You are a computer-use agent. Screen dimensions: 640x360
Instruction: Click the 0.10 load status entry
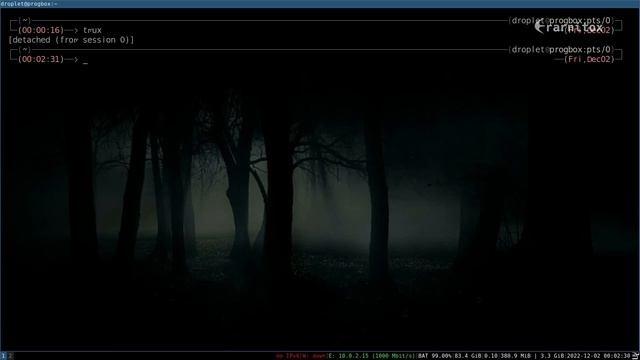pos(491,356)
